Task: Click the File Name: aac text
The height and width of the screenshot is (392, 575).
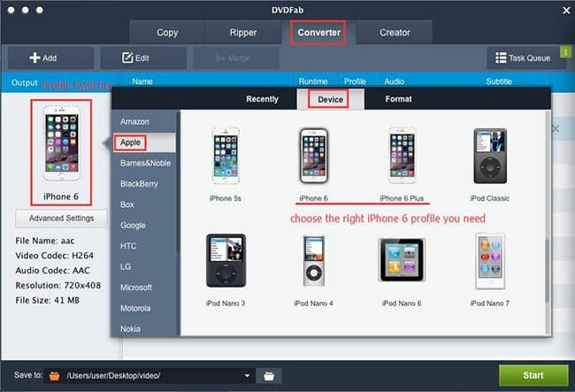Action: 45,241
